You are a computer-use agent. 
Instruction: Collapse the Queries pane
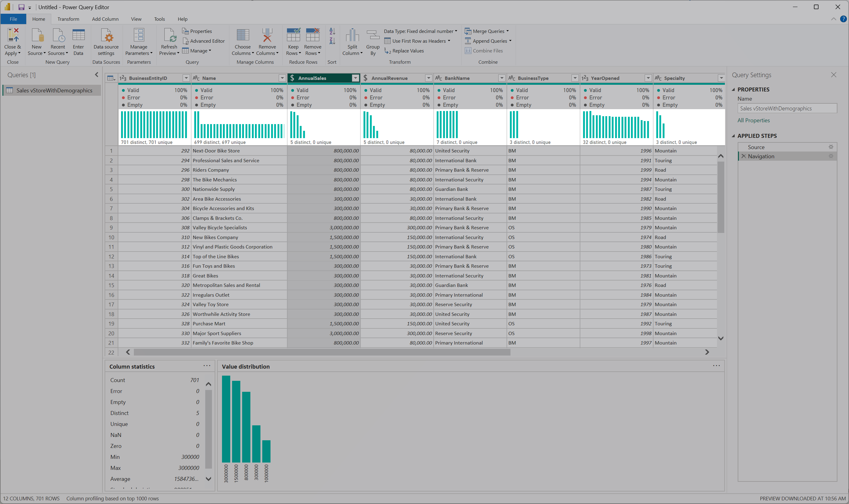point(96,75)
